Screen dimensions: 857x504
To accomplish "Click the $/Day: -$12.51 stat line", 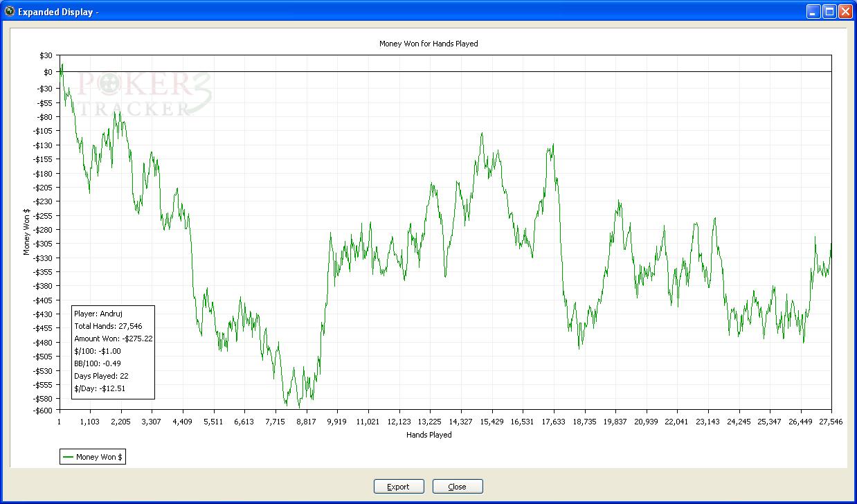I will click(100, 388).
